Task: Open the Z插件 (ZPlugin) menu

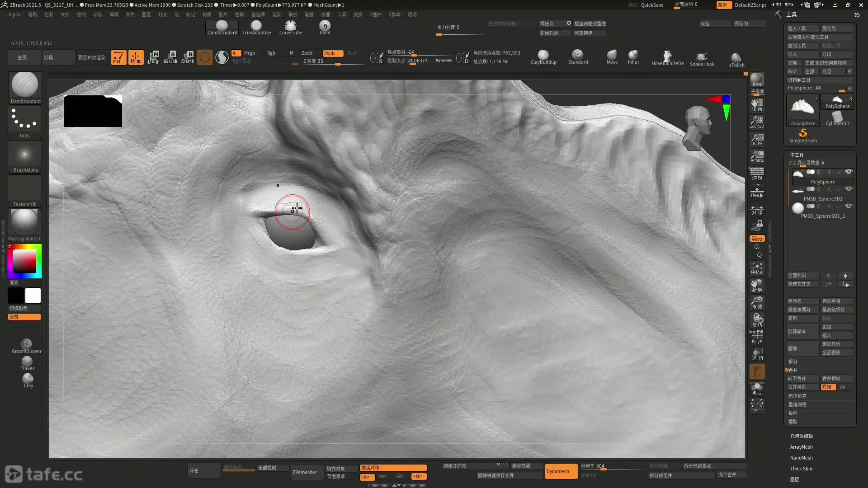Action: click(375, 14)
